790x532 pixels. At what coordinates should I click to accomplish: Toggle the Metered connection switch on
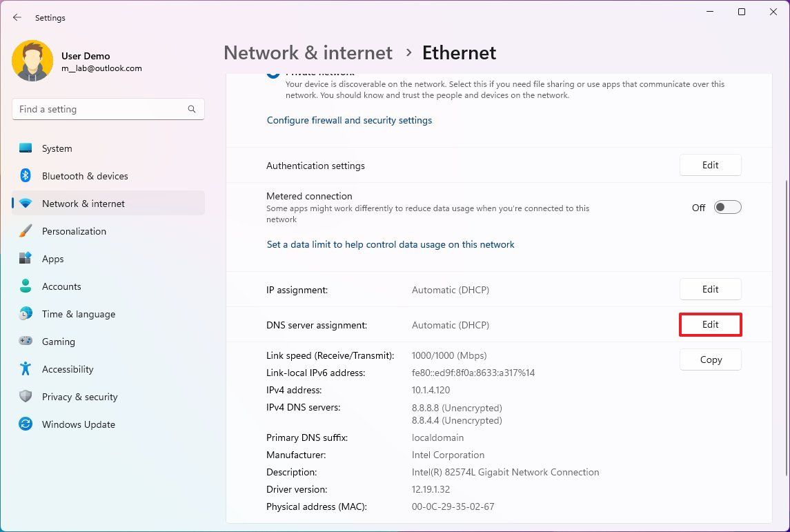point(728,206)
